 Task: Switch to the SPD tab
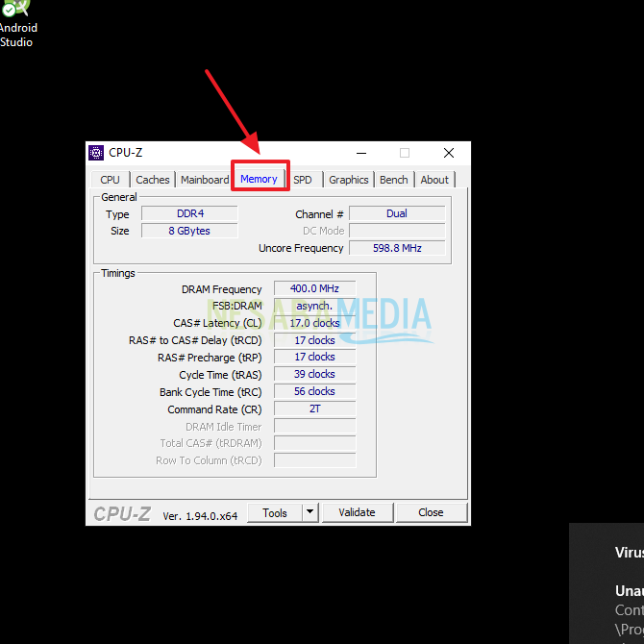(x=303, y=180)
